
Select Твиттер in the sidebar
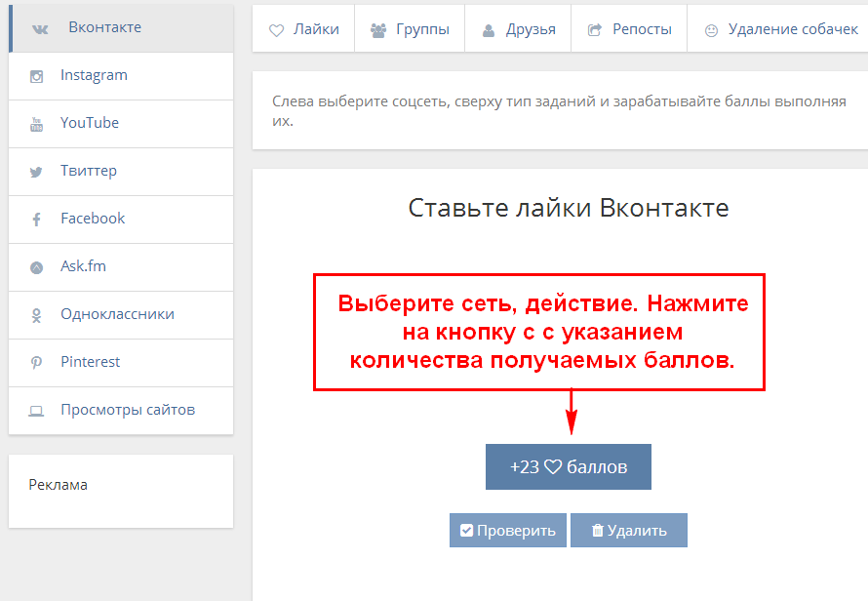click(121, 172)
